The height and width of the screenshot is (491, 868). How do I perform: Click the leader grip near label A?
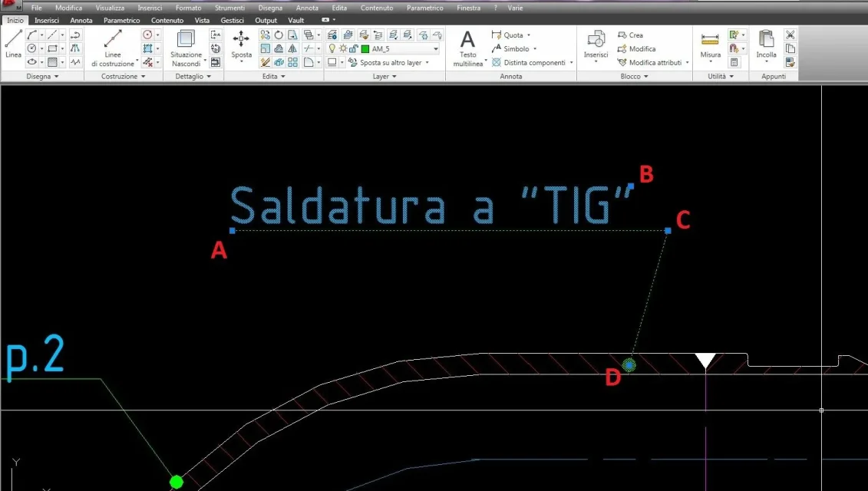pos(233,230)
